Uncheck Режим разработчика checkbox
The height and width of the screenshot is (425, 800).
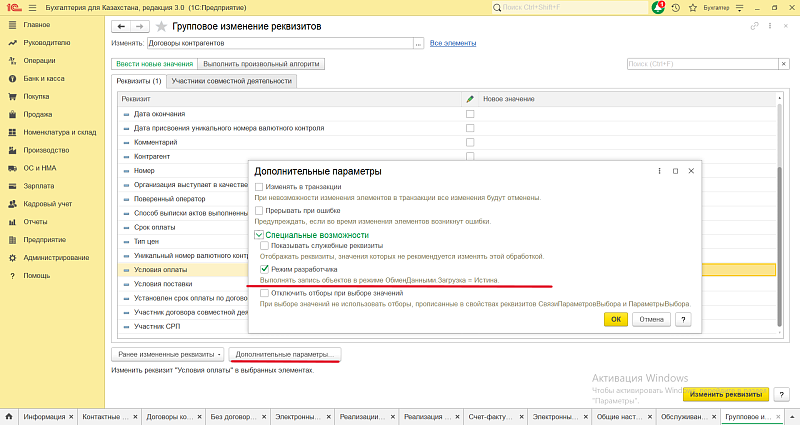pos(264,269)
